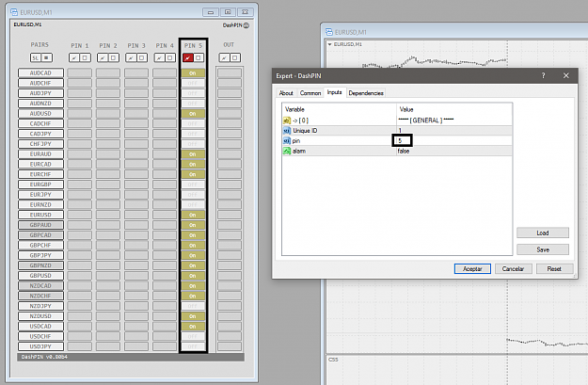
Task: Toggle the USDJPY PIN 5 Off switch
Action: (x=193, y=346)
